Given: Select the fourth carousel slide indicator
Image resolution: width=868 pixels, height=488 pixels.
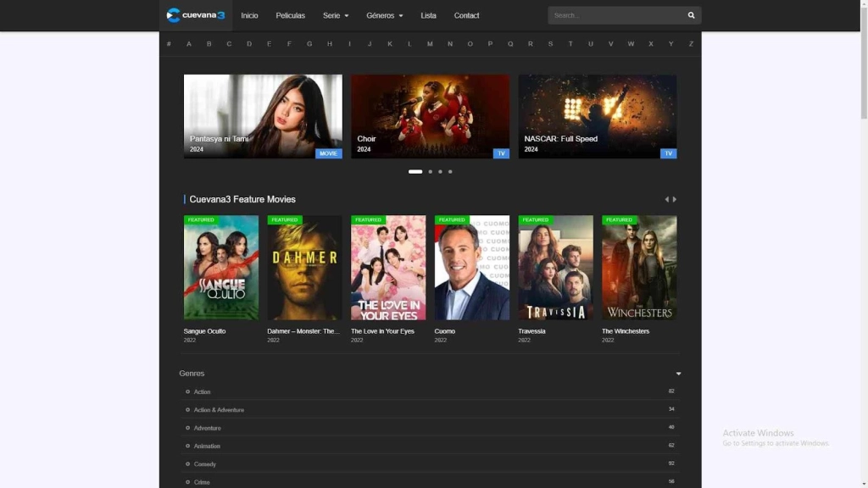Looking at the screenshot, I should click(x=450, y=171).
